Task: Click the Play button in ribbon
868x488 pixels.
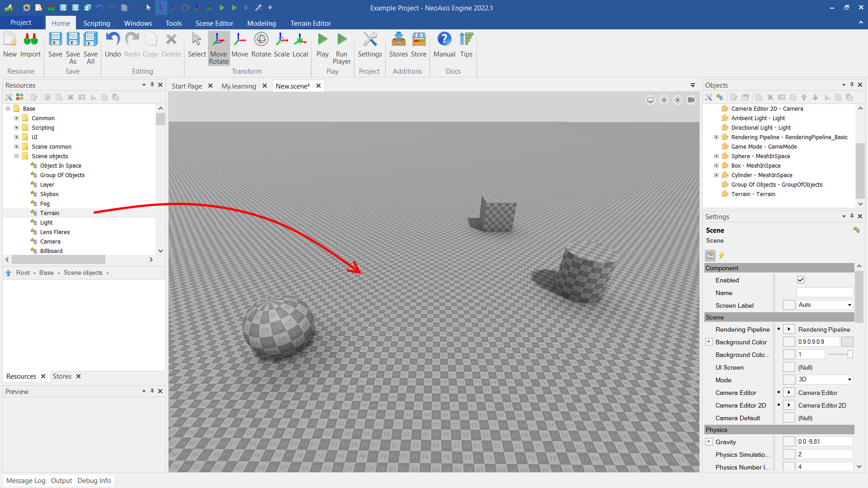Action: (322, 45)
